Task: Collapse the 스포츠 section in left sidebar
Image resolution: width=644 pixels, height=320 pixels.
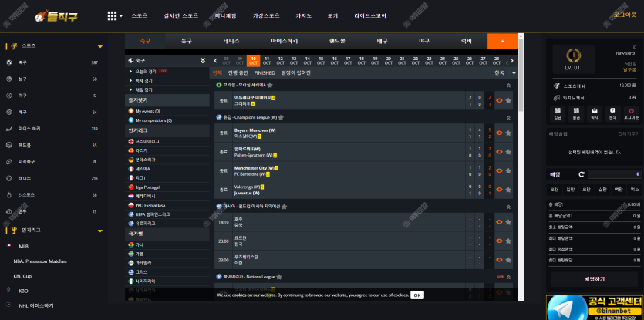Action: tap(99, 46)
